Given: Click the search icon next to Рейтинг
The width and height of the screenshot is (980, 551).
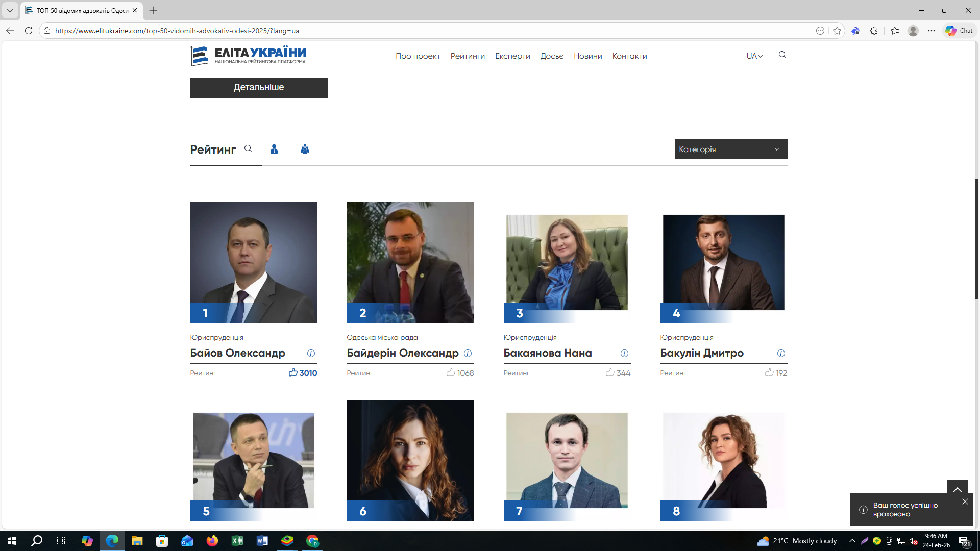Looking at the screenshot, I should click(x=248, y=149).
